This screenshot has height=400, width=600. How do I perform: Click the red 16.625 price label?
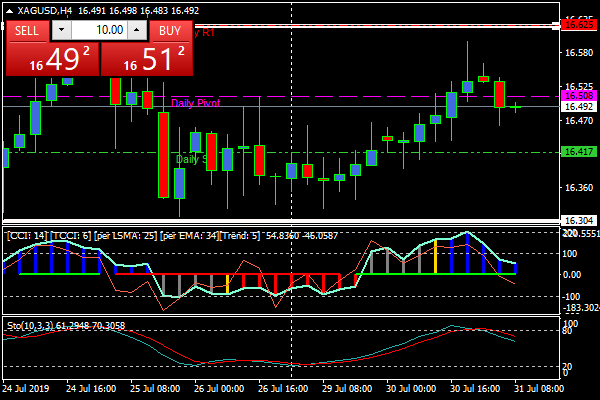tap(578, 24)
